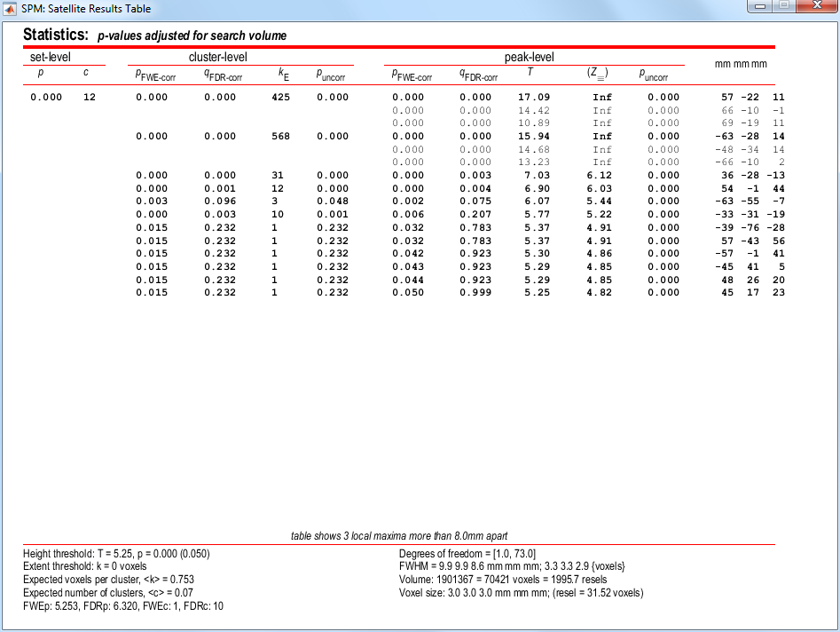Image resolution: width=840 pixels, height=632 pixels.
Task: Select the Height threshold footer text
Action: [115, 554]
